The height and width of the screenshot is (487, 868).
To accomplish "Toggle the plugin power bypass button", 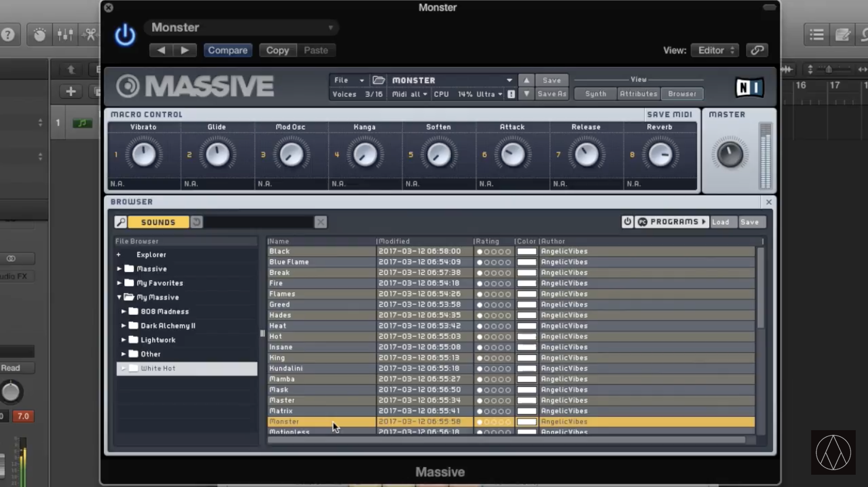I will click(125, 36).
